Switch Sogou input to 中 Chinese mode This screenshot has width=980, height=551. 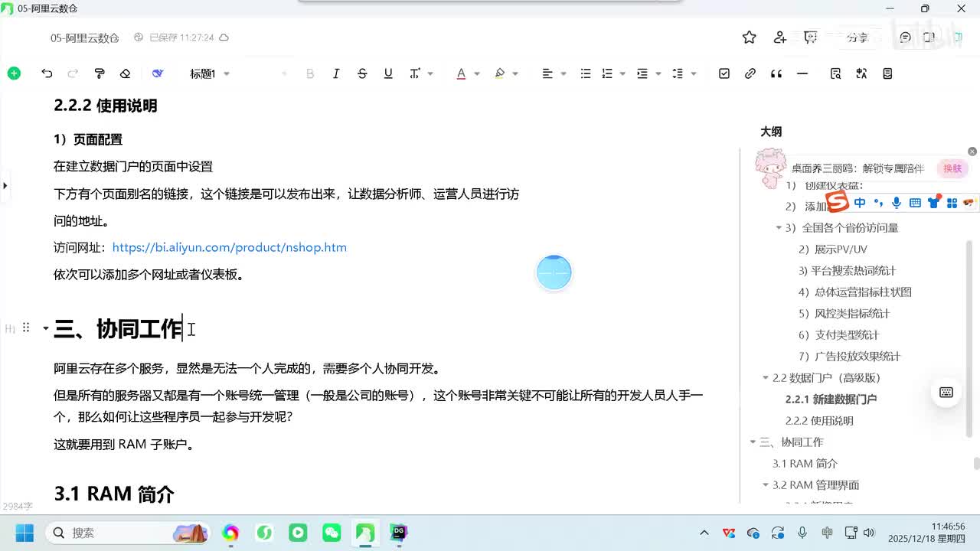(x=860, y=203)
